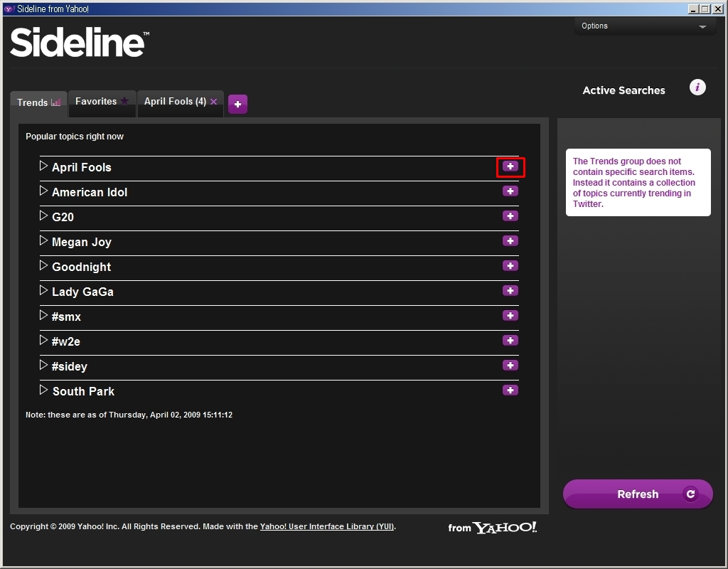Expand the American Idol topic
Image resolution: width=728 pixels, height=569 pixels.
43,191
